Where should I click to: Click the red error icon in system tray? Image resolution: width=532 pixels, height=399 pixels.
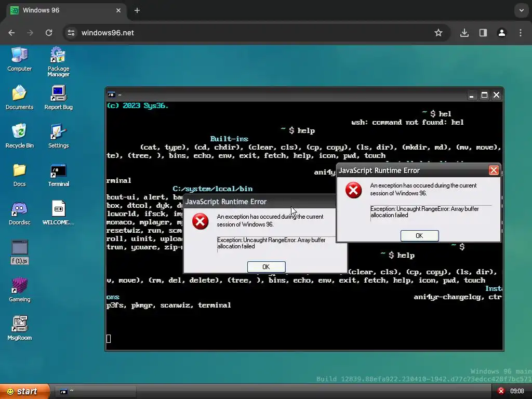[501, 391]
